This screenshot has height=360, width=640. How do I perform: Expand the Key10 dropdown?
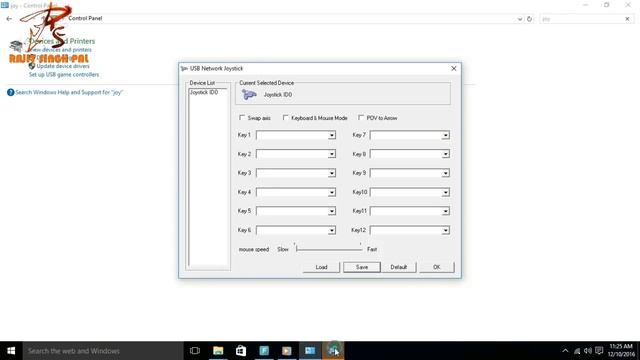click(446, 192)
